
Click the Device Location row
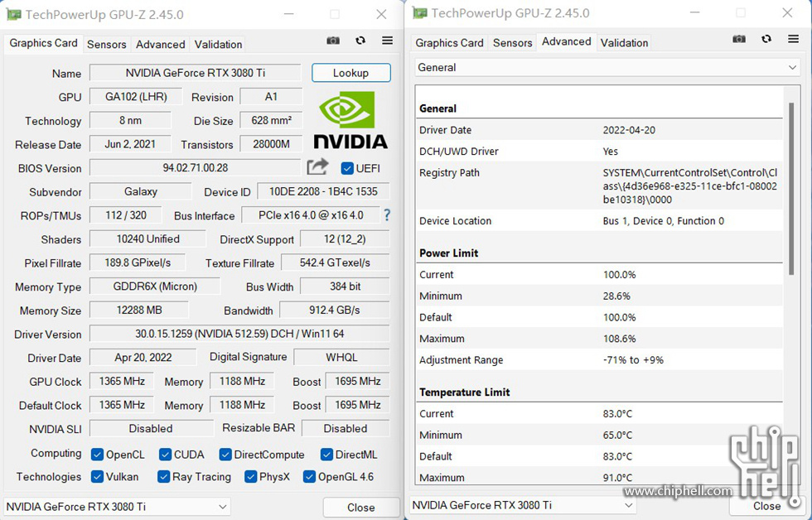(x=600, y=221)
